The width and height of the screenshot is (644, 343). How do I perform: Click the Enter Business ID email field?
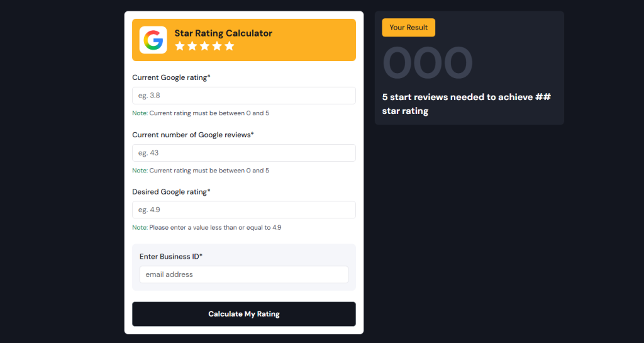243,274
